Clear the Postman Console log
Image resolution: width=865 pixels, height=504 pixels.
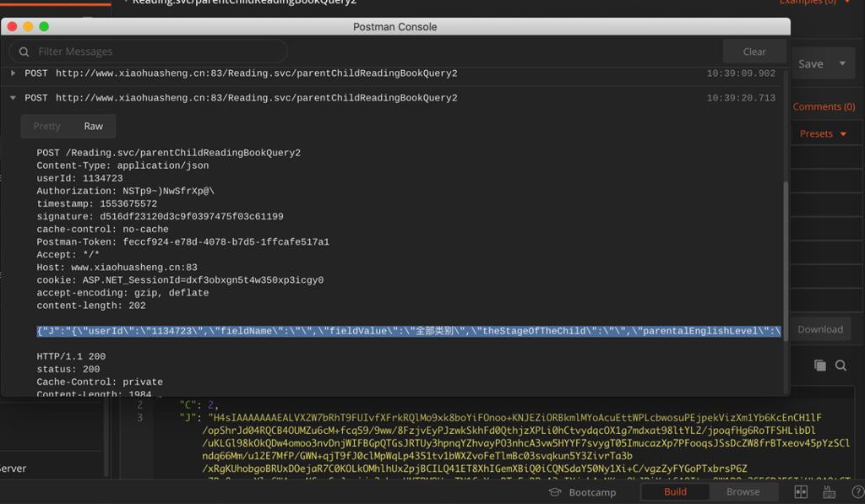point(754,51)
